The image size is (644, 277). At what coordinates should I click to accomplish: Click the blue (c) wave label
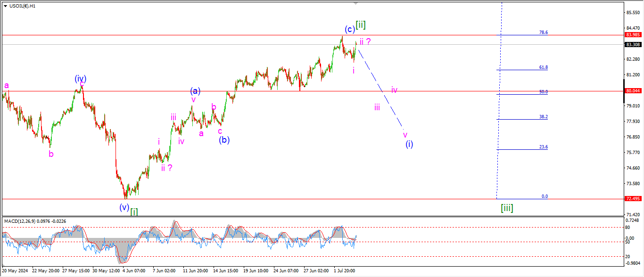click(349, 29)
